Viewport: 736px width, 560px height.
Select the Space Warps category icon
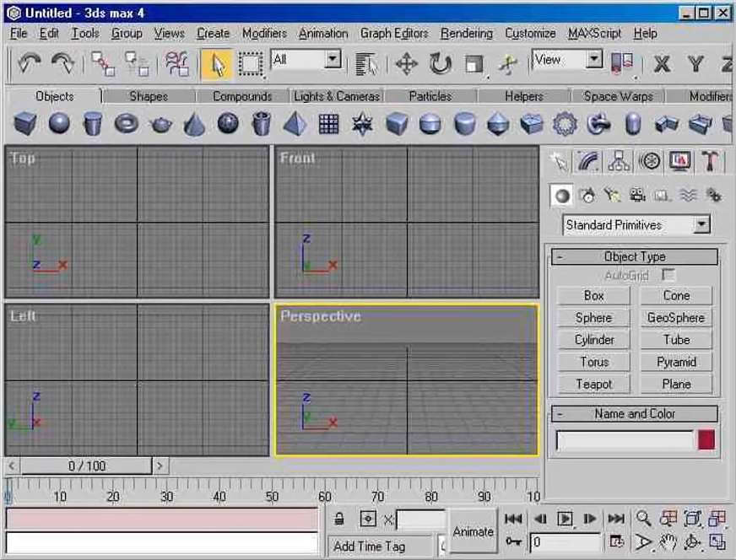pos(688,195)
